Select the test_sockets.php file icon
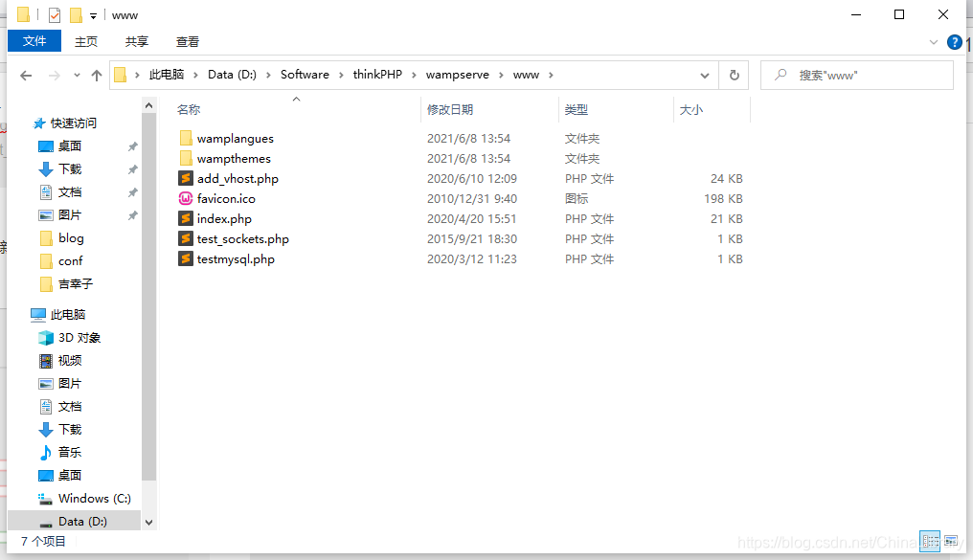 click(186, 238)
